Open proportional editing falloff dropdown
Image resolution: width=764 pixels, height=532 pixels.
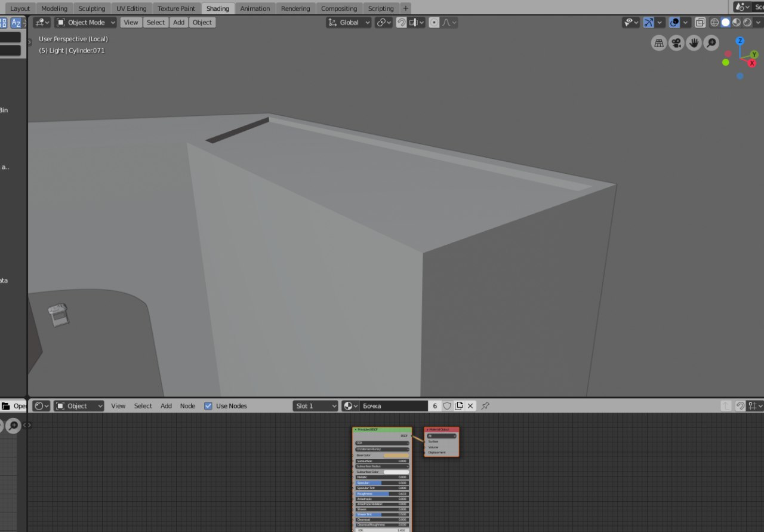[x=449, y=23]
